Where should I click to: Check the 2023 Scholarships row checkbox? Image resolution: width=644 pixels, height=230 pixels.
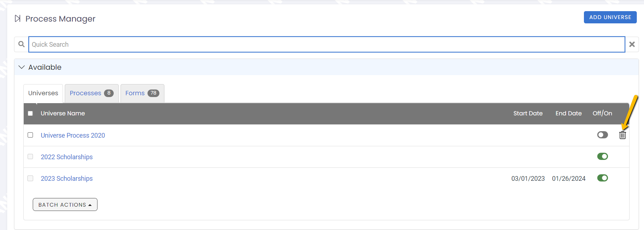(30, 178)
